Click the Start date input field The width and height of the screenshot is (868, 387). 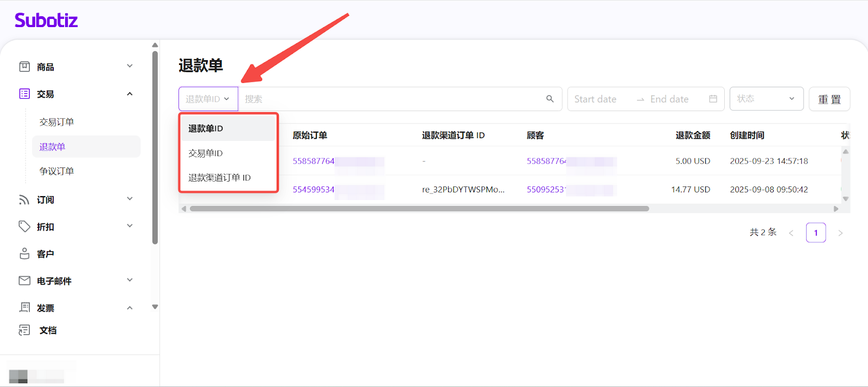coord(596,99)
